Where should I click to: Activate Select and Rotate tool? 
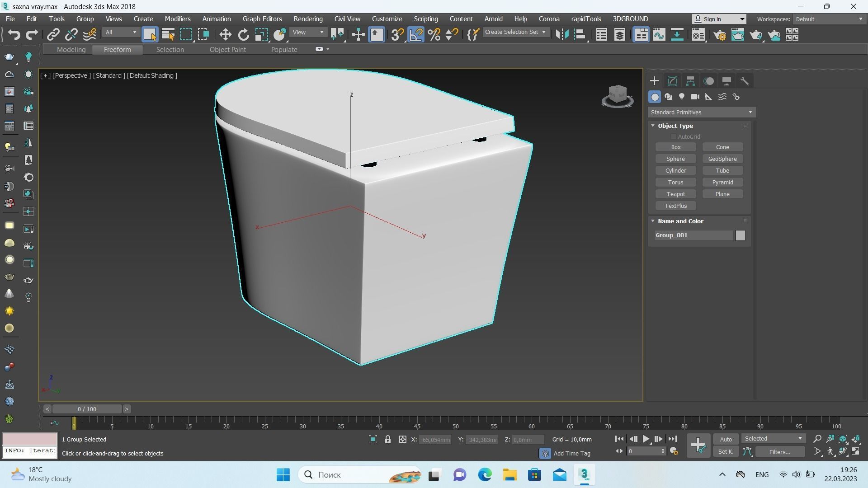point(243,35)
